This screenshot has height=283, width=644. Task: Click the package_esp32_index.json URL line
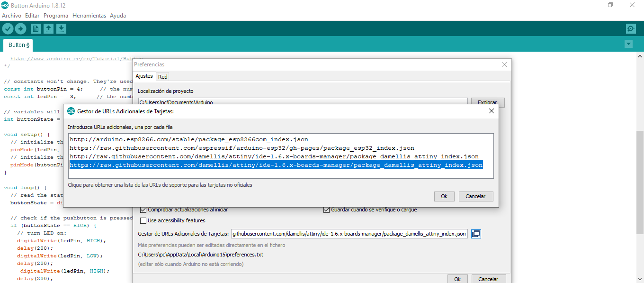click(242, 148)
